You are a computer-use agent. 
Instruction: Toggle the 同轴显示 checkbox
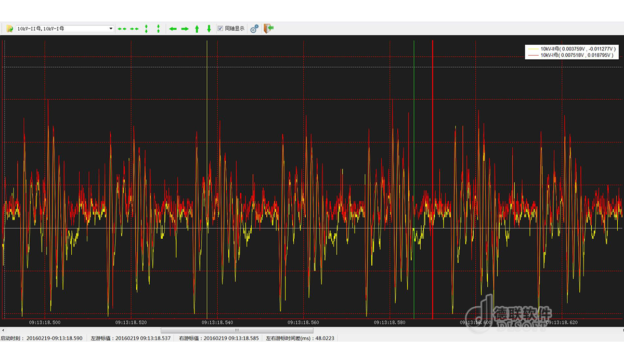(220, 29)
